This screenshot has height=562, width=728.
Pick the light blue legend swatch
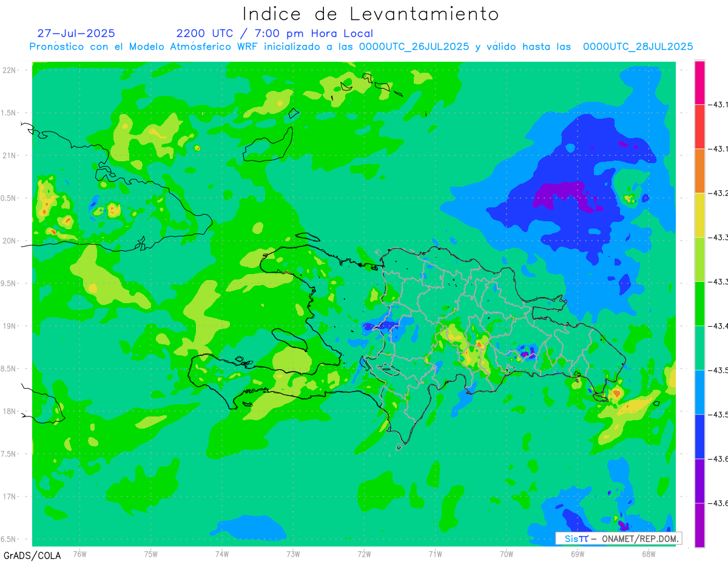[699, 392]
